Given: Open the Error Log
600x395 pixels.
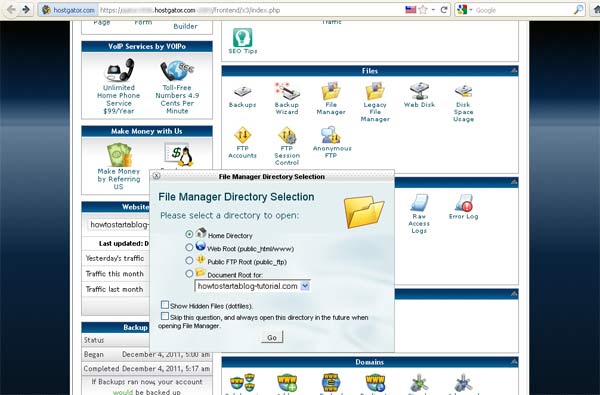Looking at the screenshot, I should point(463,207).
